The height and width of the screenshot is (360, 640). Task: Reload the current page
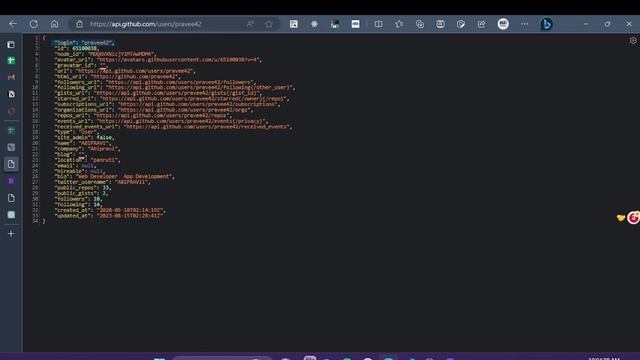pyautogui.click(x=33, y=24)
